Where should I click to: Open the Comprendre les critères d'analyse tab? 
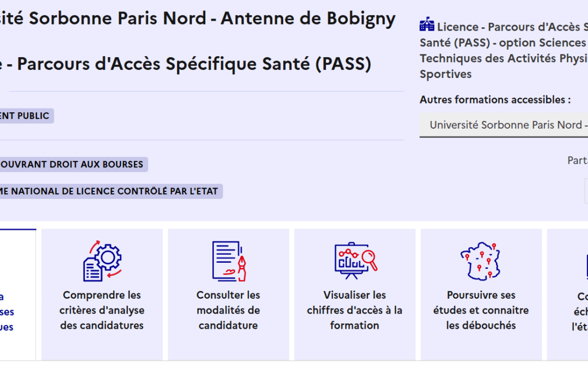102,294
